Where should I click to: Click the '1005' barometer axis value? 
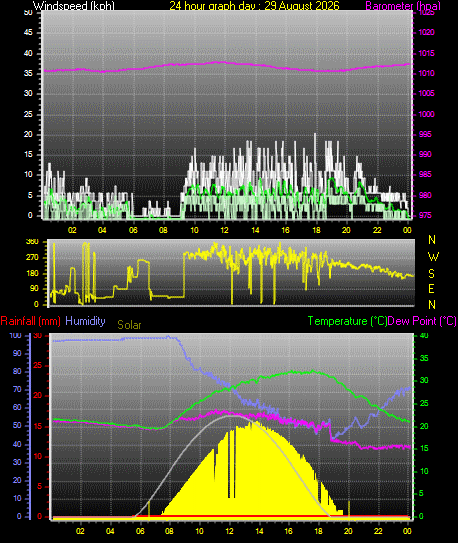click(426, 93)
